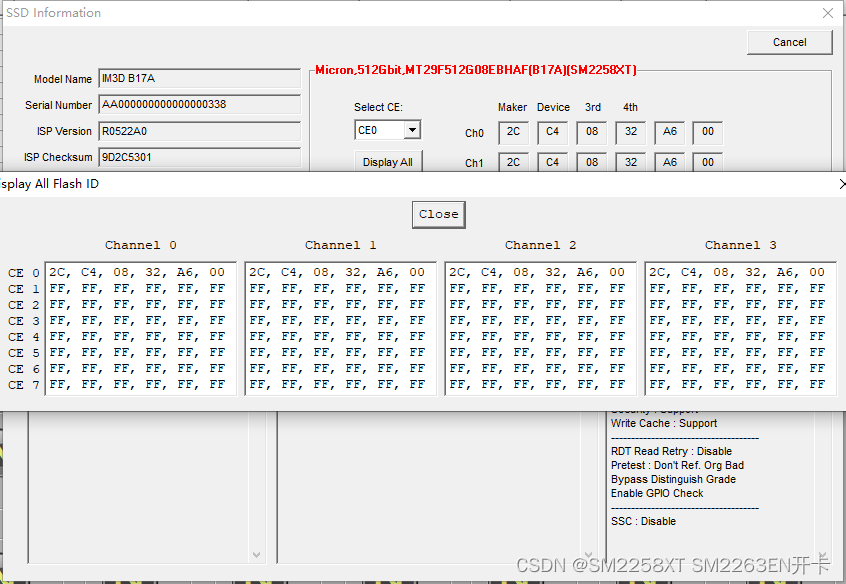The height and width of the screenshot is (584, 846).
Task: Click the Channel 2 header label
Action: 541,246
